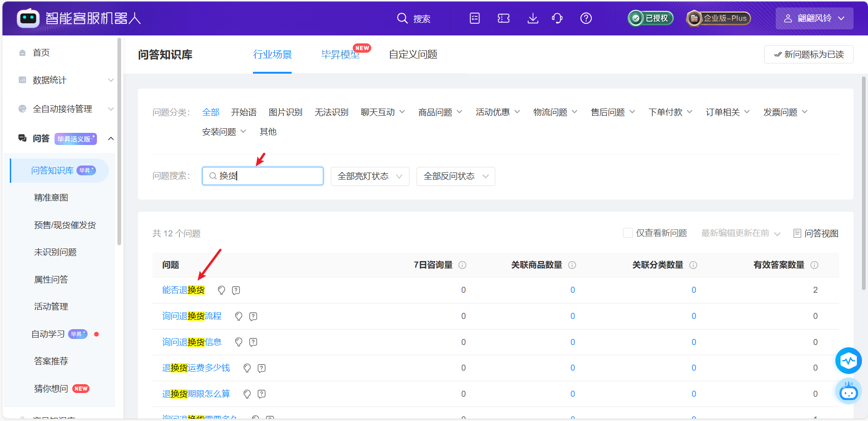Click info icon beside 7日咨询量
Viewport: 868px width, 421px height.
point(462,265)
